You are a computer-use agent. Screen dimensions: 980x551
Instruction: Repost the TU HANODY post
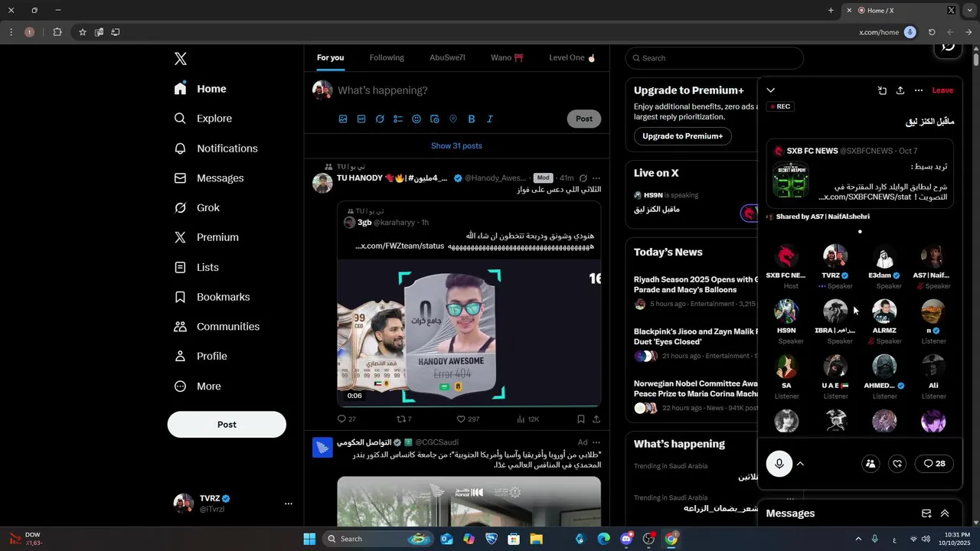click(403, 419)
